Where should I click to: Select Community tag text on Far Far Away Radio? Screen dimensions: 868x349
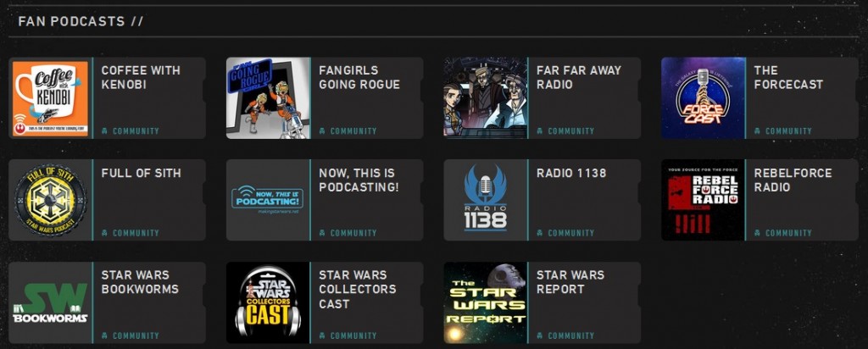click(x=570, y=131)
